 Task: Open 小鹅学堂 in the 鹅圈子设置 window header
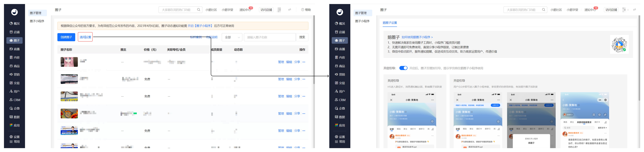tap(573, 10)
